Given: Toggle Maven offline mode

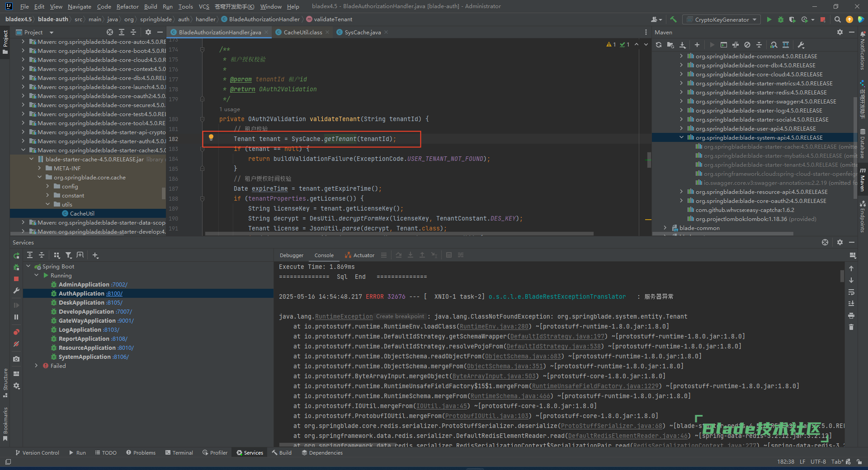Looking at the screenshot, I should tap(736, 45).
